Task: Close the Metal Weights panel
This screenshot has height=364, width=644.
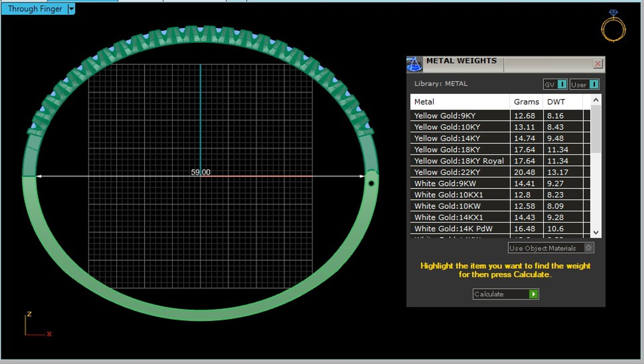Action: 598,64
